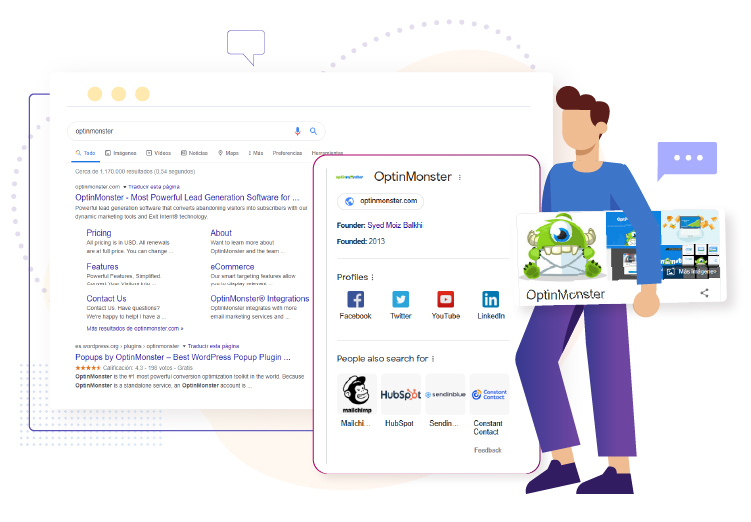Open the Features sitelink

pos(102,267)
